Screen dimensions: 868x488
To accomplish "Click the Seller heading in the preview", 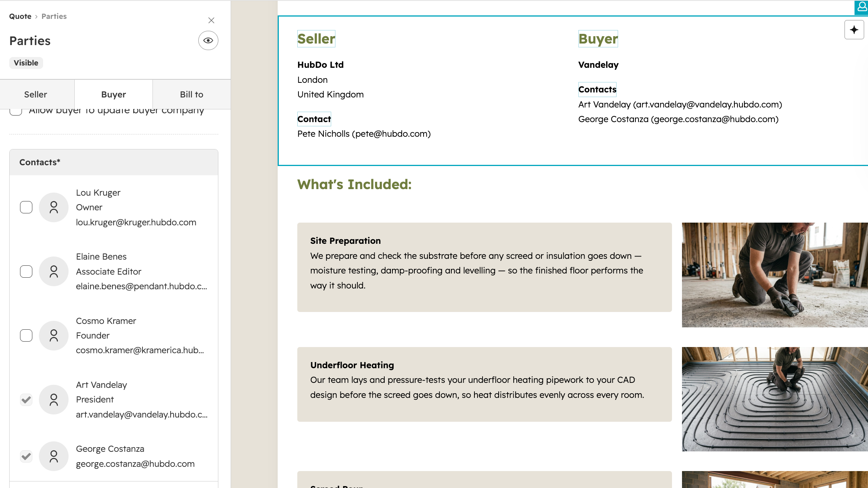I will tap(316, 39).
